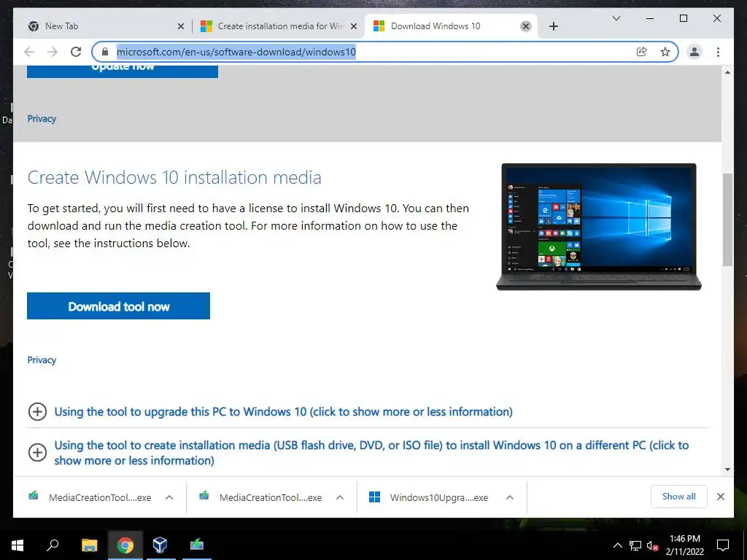Click the network status tray icon
Viewport: 747px width, 560px height.
pos(635,545)
